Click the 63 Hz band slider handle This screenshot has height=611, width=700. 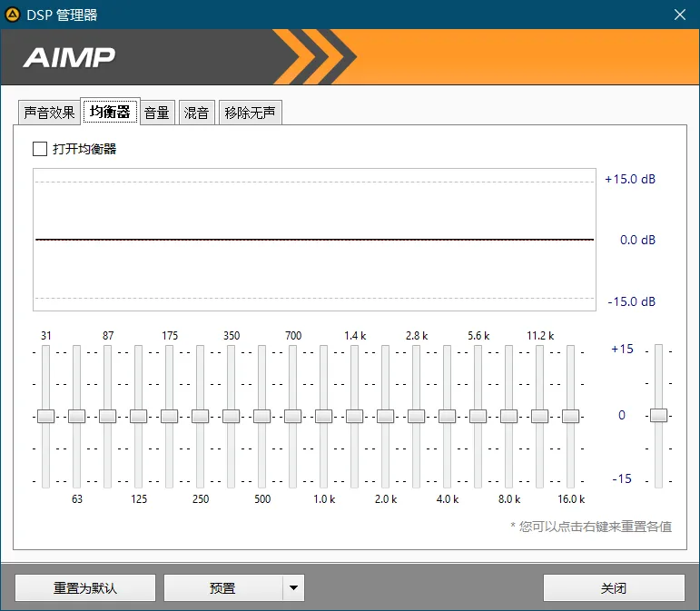coord(77,416)
